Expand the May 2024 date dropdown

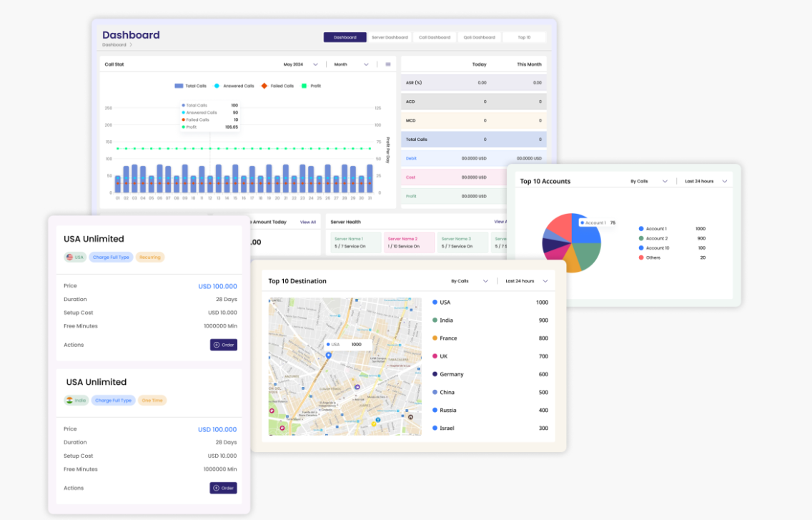(301, 64)
